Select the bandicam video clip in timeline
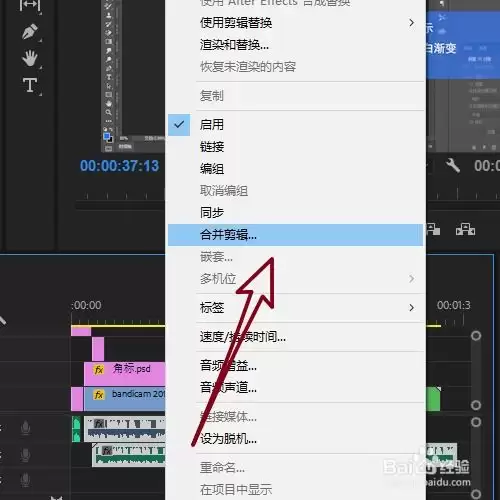The width and height of the screenshot is (500, 500). 125,399
